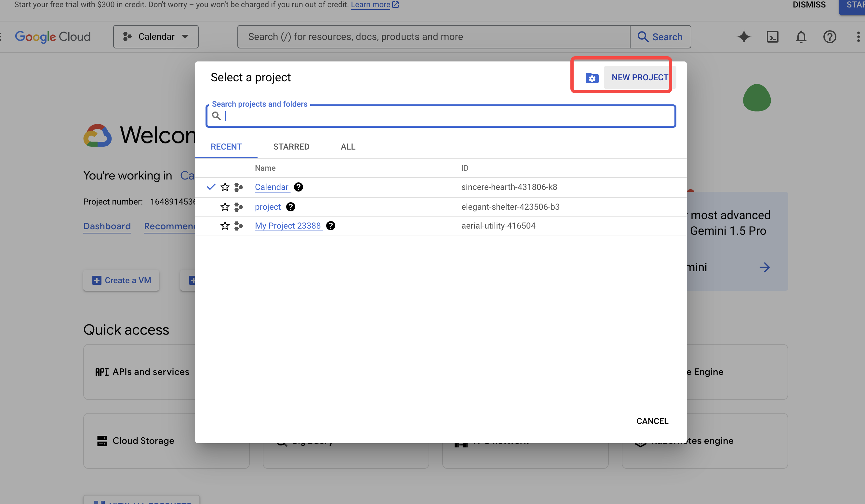This screenshot has width=865, height=504.
Task: Click the manage resources folder gear icon
Action: pyautogui.click(x=592, y=78)
